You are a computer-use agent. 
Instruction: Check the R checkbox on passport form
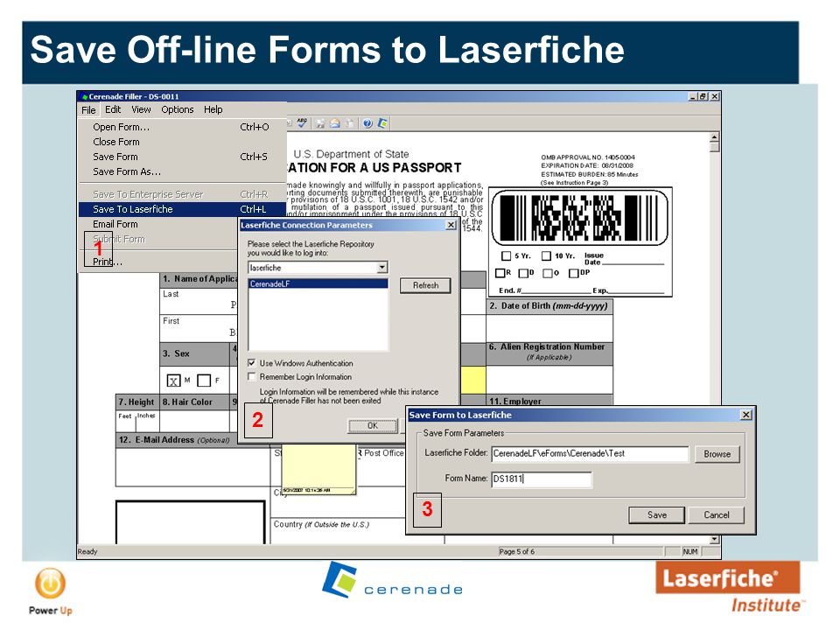coord(500,273)
